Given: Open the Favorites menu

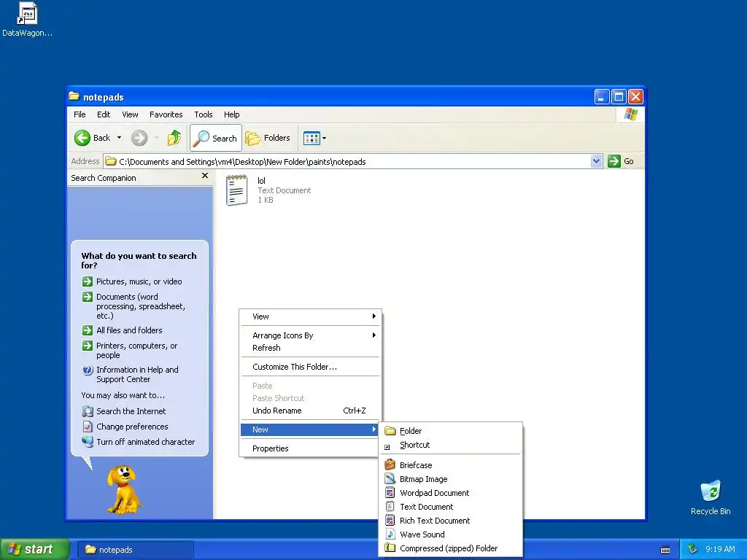Looking at the screenshot, I should pyautogui.click(x=166, y=114).
